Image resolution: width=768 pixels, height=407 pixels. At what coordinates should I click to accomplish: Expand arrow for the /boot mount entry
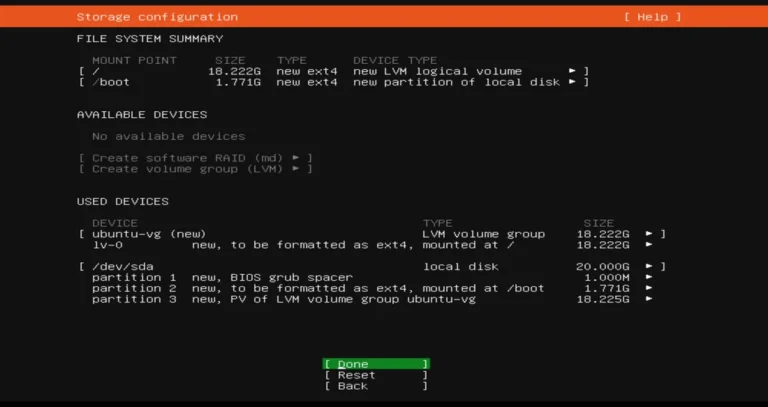(573, 82)
